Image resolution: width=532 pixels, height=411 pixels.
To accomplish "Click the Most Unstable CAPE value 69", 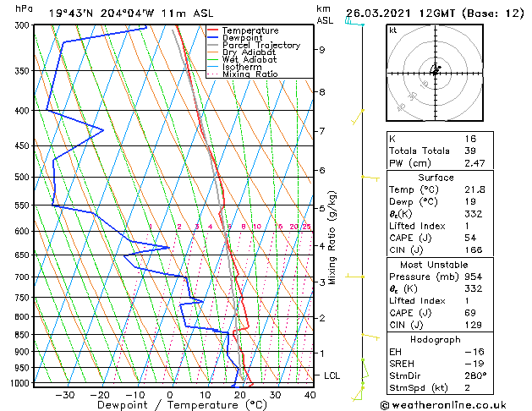I will tap(470, 313).
